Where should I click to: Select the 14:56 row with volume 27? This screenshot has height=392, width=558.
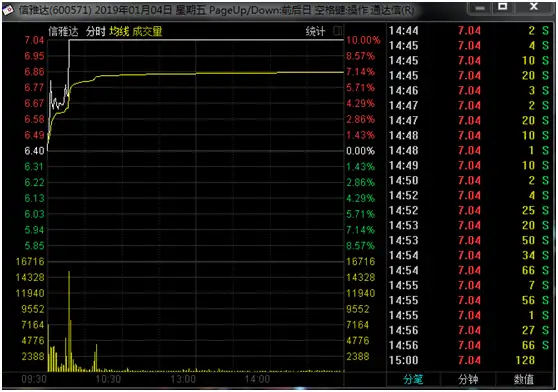(x=469, y=330)
